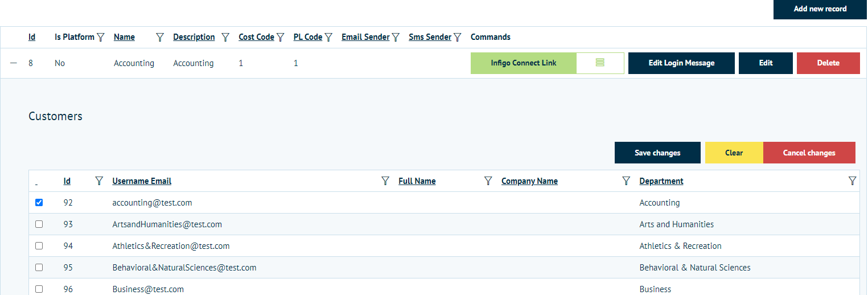Sort customers by Department header
The height and width of the screenshot is (295, 868).
[661, 181]
